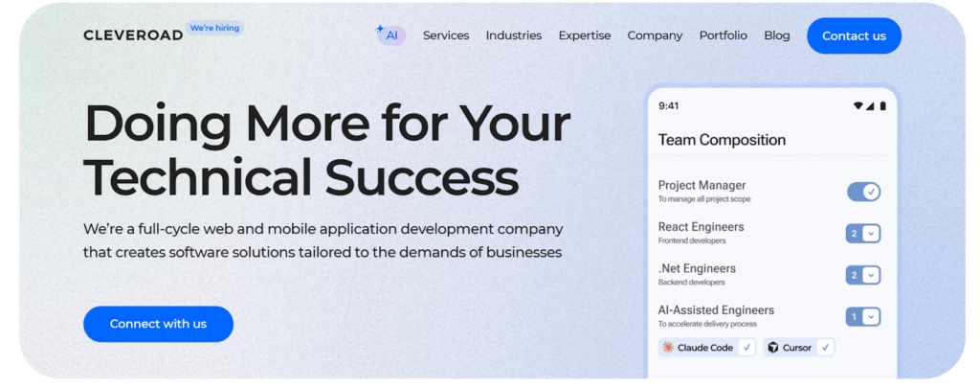
Task: Open the Blog link
Action: pyautogui.click(x=777, y=35)
